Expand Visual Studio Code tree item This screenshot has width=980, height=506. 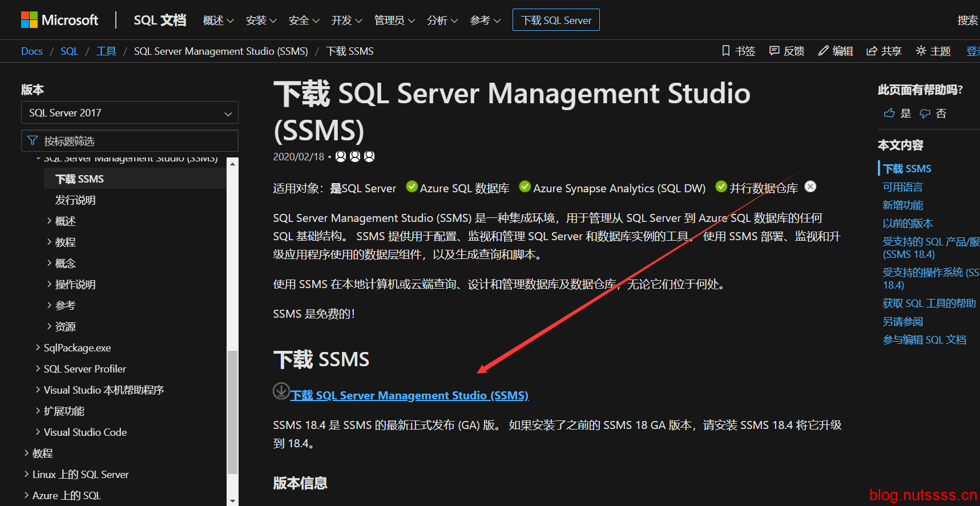pyautogui.click(x=38, y=432)
